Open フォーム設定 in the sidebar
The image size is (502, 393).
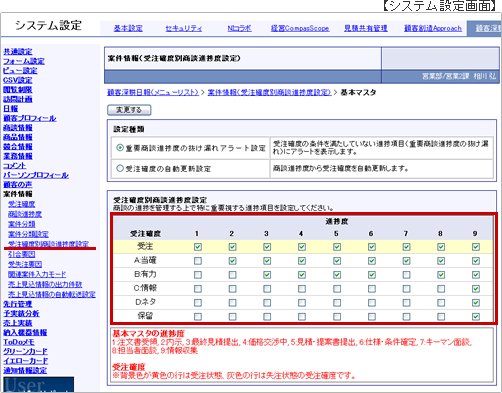pos(24,61)
